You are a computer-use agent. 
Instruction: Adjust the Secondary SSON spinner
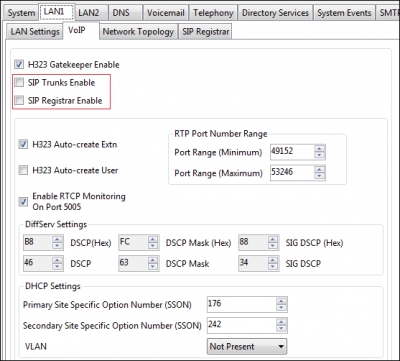pyautogui.click(x=282, y=325)
